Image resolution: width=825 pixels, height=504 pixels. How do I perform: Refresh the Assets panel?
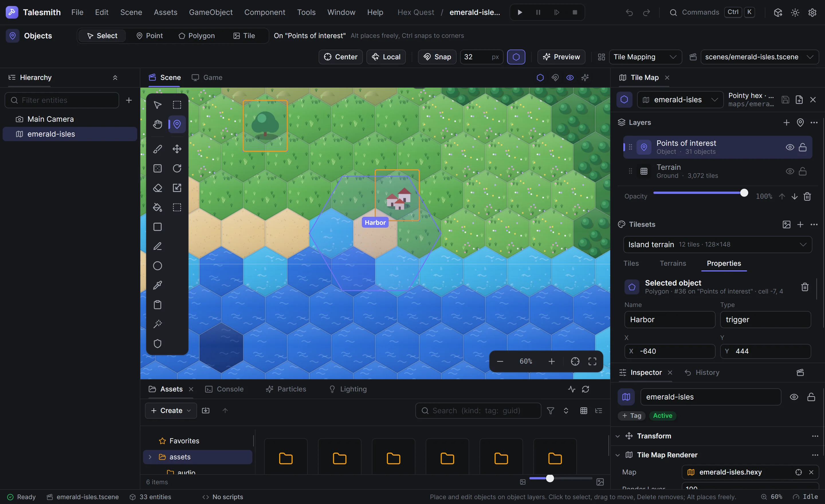coord(585,389)
